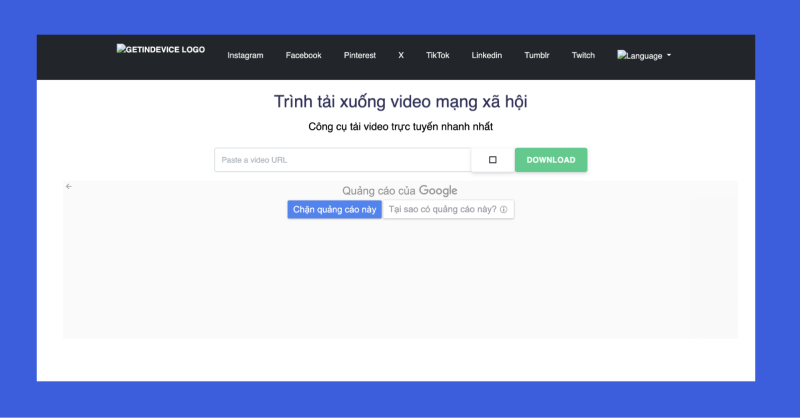Open the Linkedin menu item

pos(487,55)
